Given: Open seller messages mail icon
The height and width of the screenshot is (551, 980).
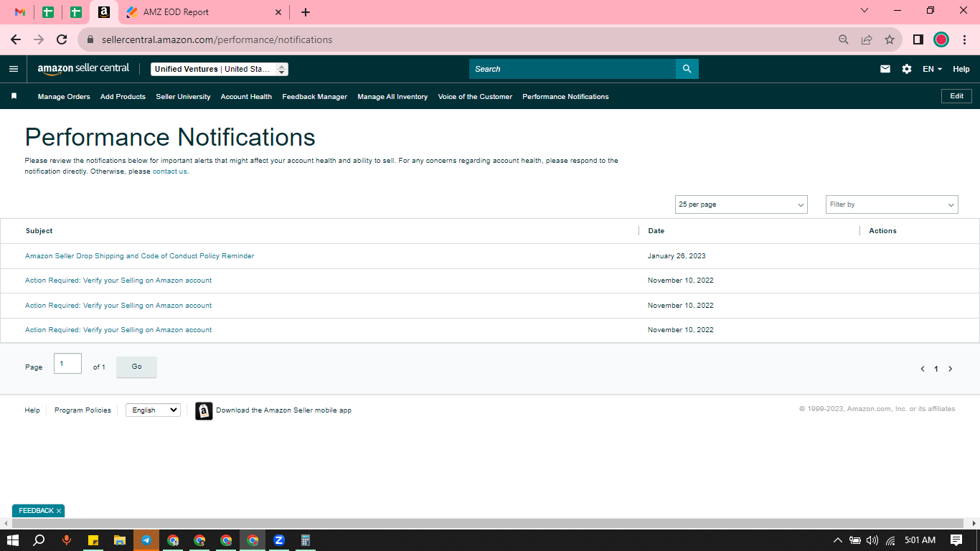Looking at the screenshot, I should 885,69.
